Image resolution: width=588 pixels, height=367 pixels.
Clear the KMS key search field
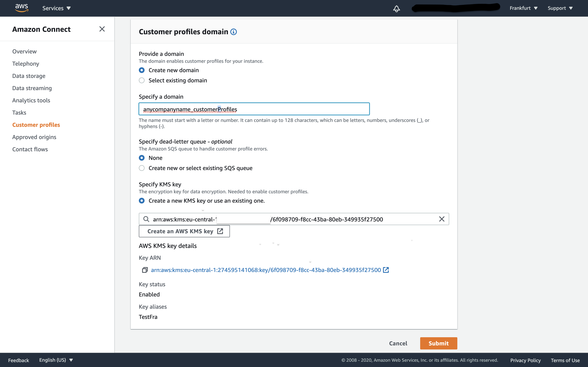click(441, 219)
